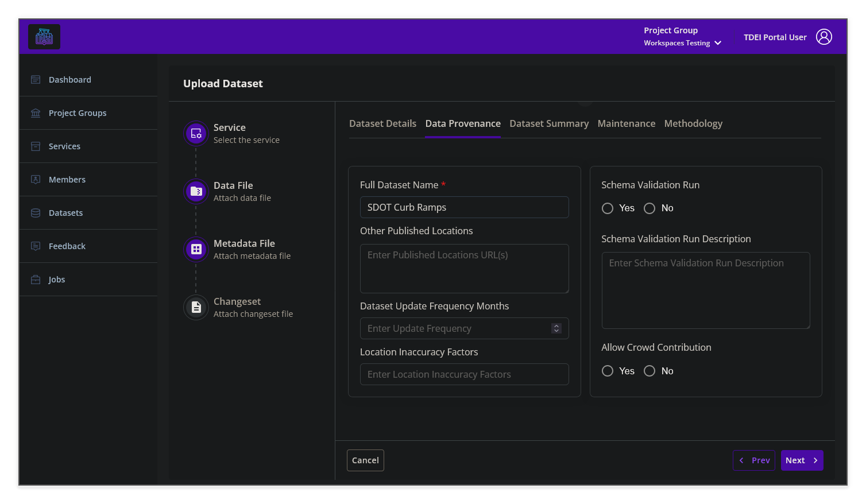Screen dimensions: 866x504
Task: Click the TDEI Portal User profile icon
Action: [825, 36]
